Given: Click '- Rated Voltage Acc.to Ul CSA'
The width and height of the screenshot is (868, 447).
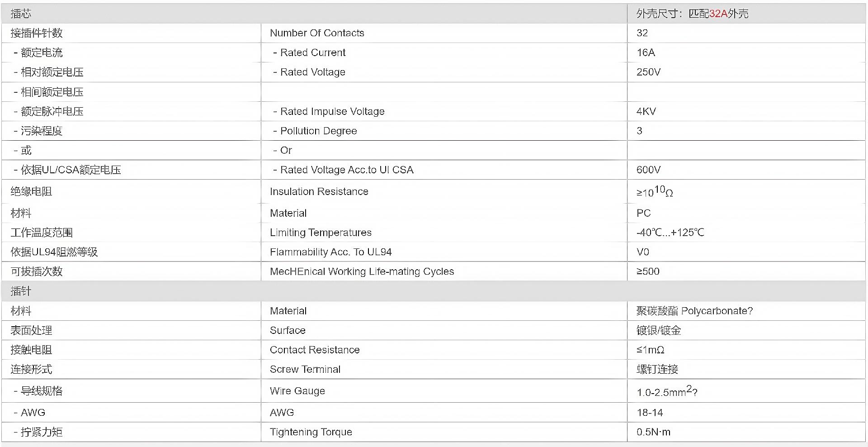Looking at the screenshot, I should pos(343,170).
